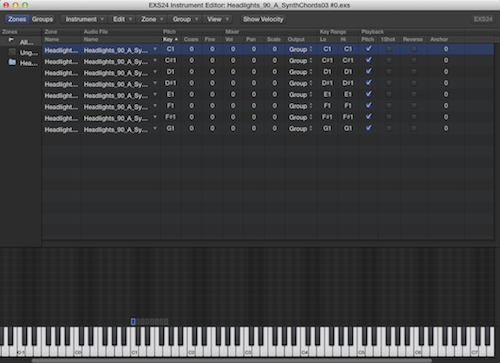Click the horizontal scrollbar below the keyboard

click(232, 360)
